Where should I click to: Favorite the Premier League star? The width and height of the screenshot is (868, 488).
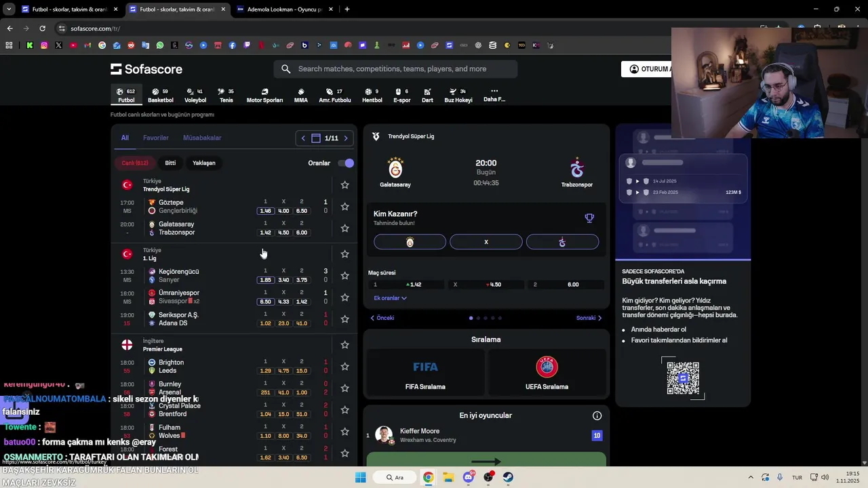click(344, 345)
